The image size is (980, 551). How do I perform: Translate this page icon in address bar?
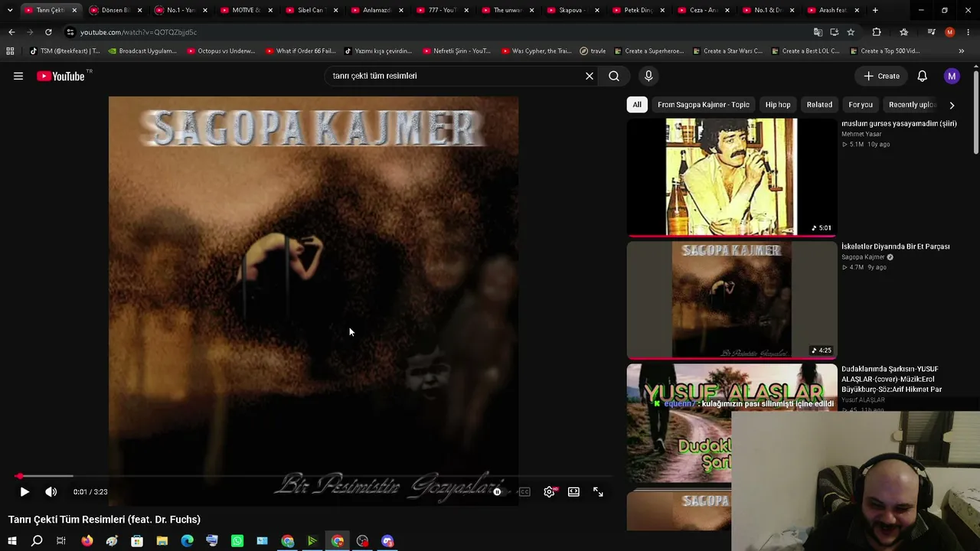click(x=818, y=32)
